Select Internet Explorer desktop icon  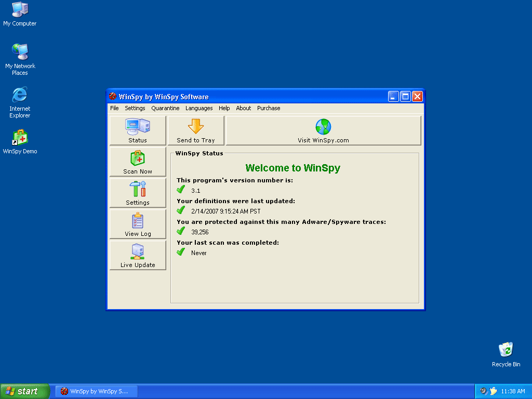20,96
